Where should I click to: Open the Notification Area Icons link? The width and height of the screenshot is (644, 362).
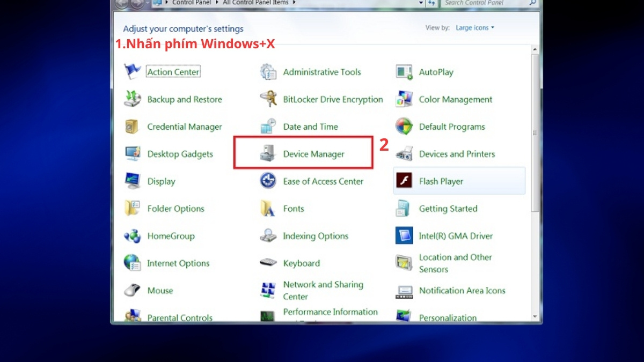coord(462,291)
